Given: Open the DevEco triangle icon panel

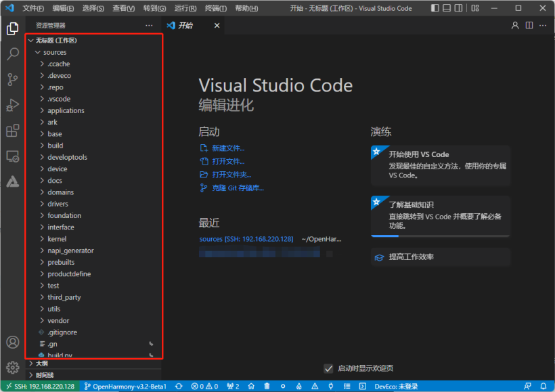Looking at the screenshot, I should point(12,181).
